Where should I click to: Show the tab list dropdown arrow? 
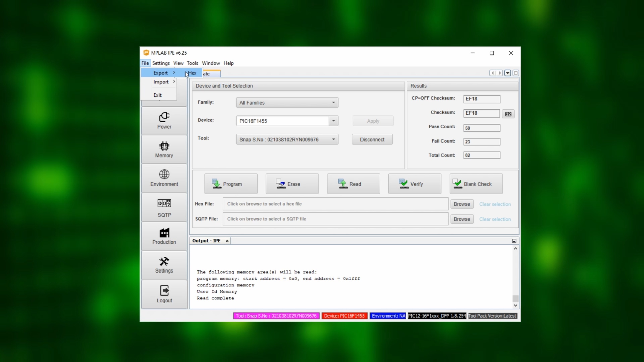tap(507, 73)
